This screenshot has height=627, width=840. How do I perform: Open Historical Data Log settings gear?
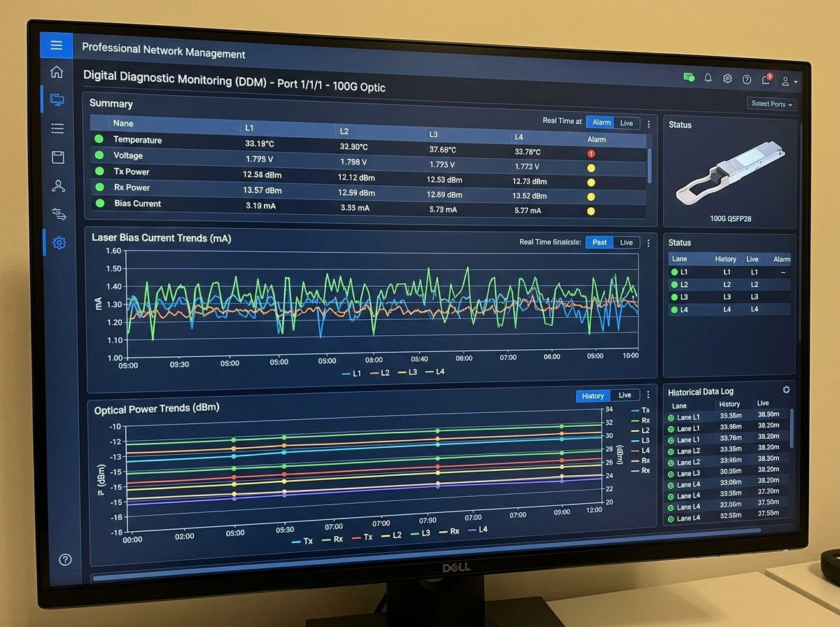pyautogui.click(x=786, y=390)
